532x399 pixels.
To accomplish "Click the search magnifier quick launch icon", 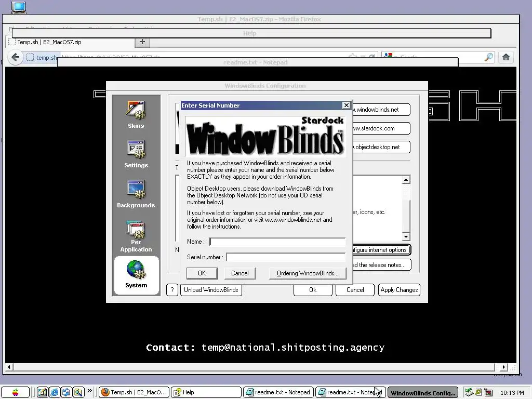I will coord(78,393).
